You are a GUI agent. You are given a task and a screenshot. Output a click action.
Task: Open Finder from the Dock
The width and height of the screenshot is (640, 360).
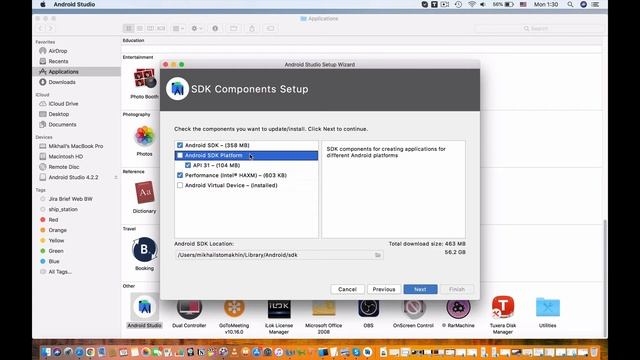pyautogui.click(x=46, y=351)
